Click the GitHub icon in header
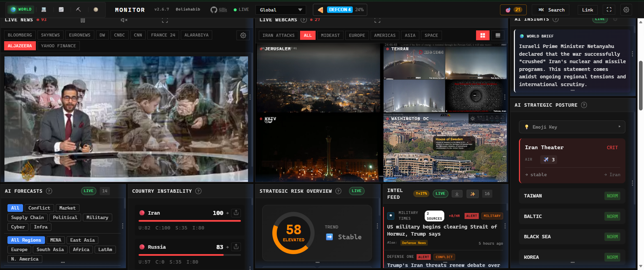Screen dimensions: 644x270 click(x=214, y=10)
